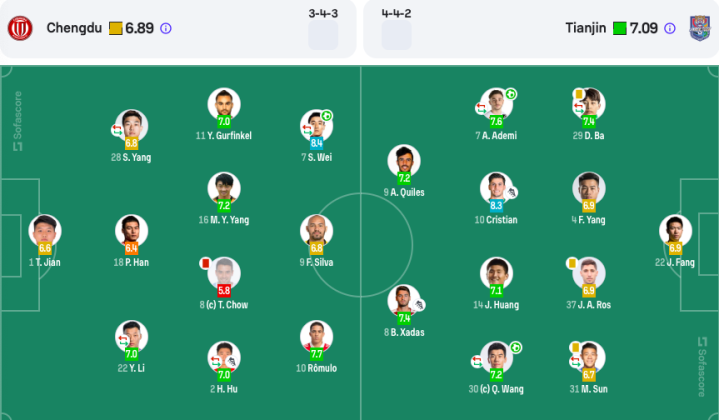Viewport: 719px width, 420px height.
Task: Open Rômulo's player photo
Action: (x=316, y=337)
